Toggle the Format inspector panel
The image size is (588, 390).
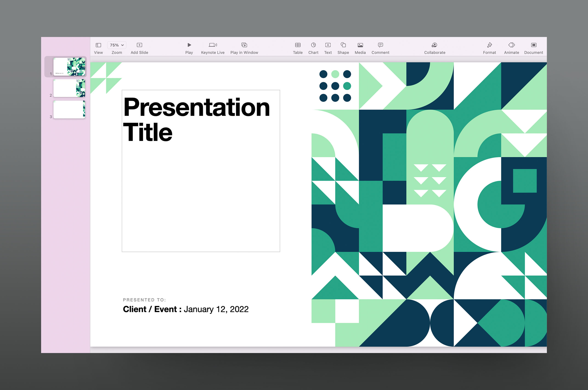[x=489, y=45]
